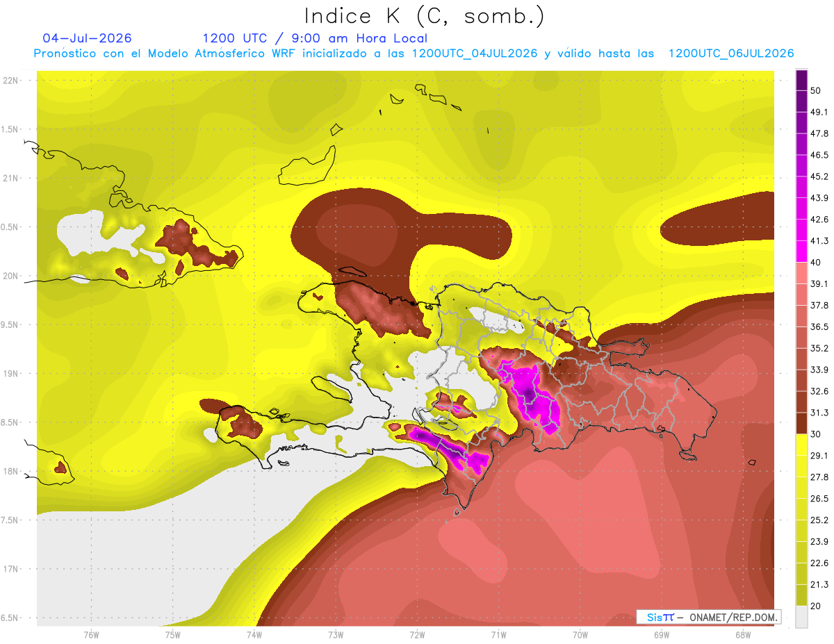Click the '71W' longitude label
The height and width of the screenshot is (644, 834).
pyautogui.click(x=498, y=634)
